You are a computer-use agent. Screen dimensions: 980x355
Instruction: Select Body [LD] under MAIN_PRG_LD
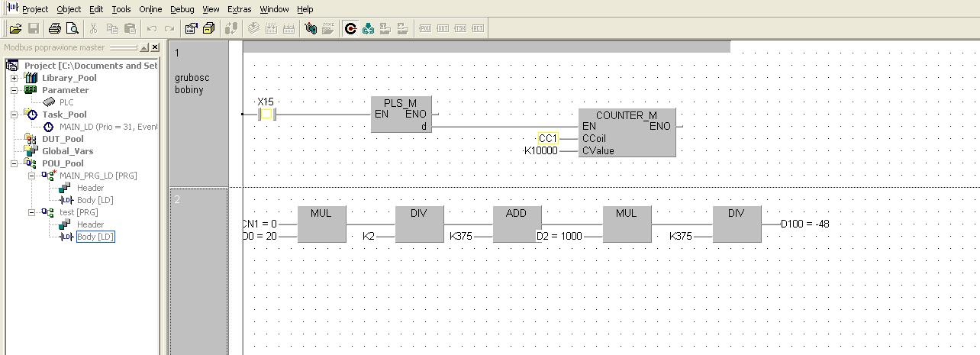point(95,200)
